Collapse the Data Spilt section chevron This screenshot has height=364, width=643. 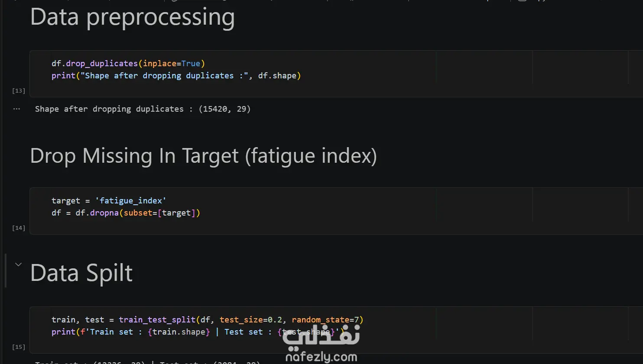click(x=18, y=264)
